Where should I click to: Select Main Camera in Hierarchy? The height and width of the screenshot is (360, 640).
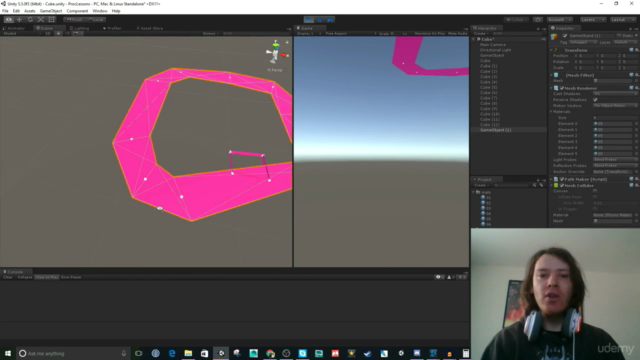(493, 44)
